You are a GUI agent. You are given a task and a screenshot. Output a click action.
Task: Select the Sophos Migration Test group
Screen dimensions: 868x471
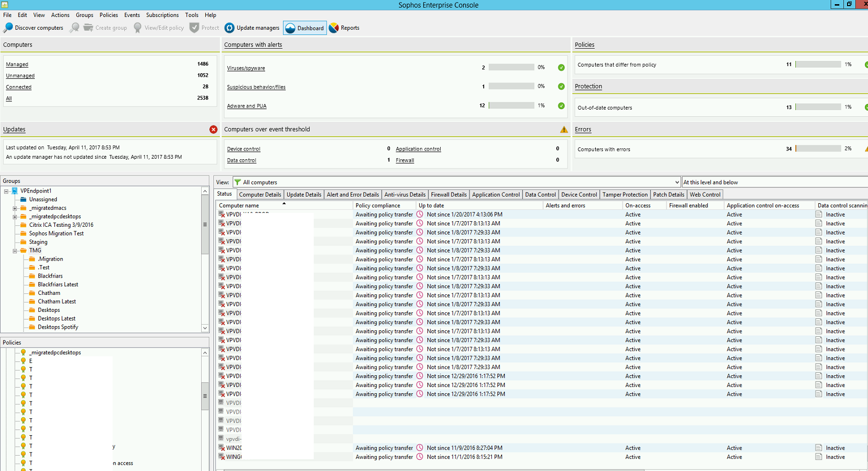[x=56, y=233]
